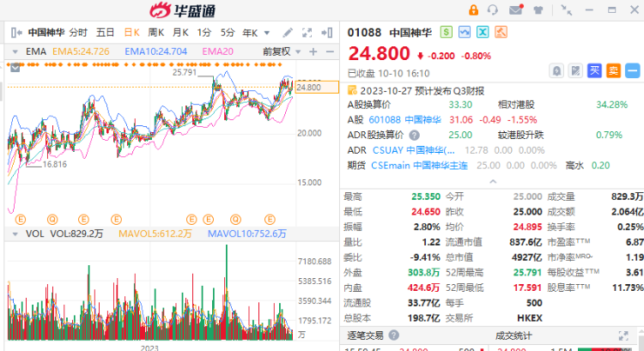Click the 华盛通 app logo

click(x=182, y=10)
